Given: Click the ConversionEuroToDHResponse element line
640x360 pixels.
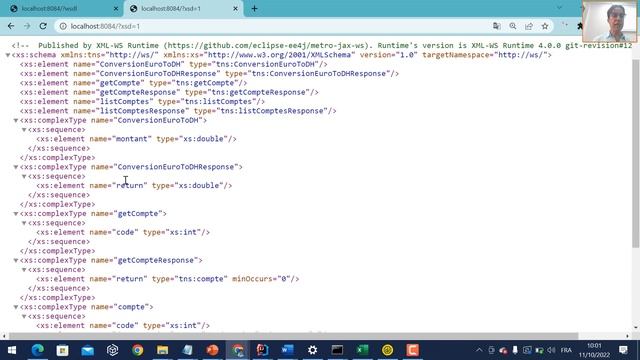Looking at the screenshot, I should coord(209,73).
